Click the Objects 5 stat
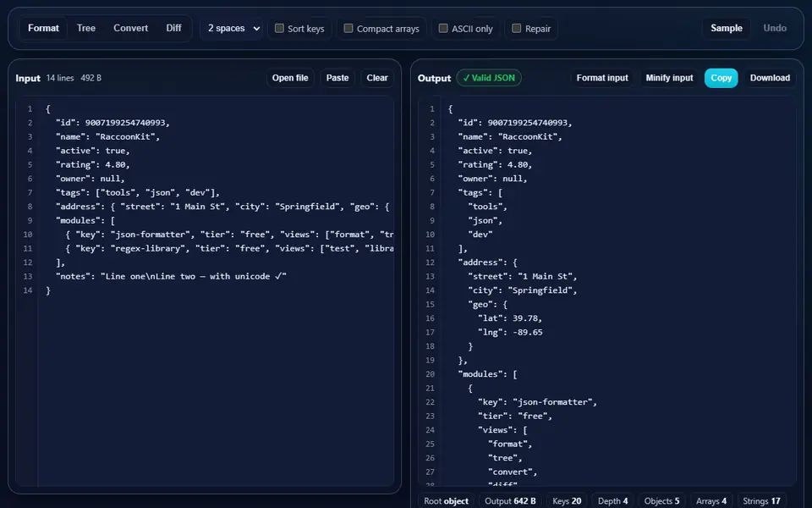This screenshot has width=812, height=508. click(661, 500)
